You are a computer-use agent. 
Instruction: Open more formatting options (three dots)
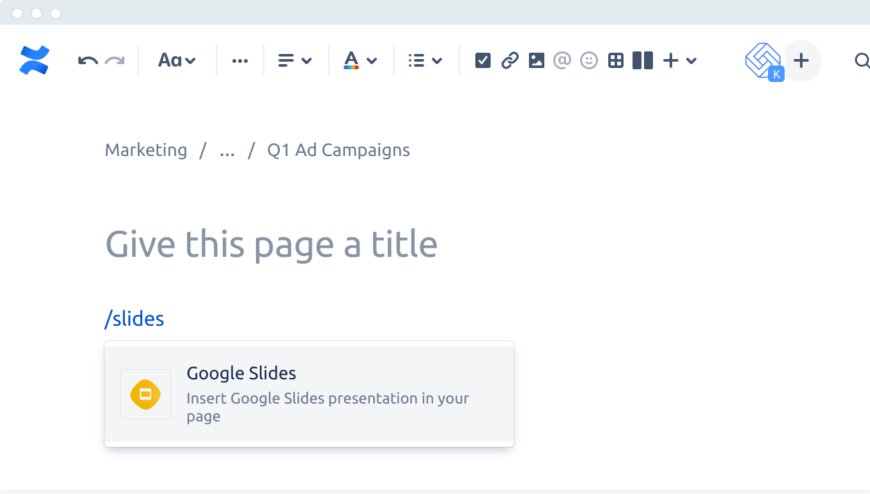(x=240, y=61)
